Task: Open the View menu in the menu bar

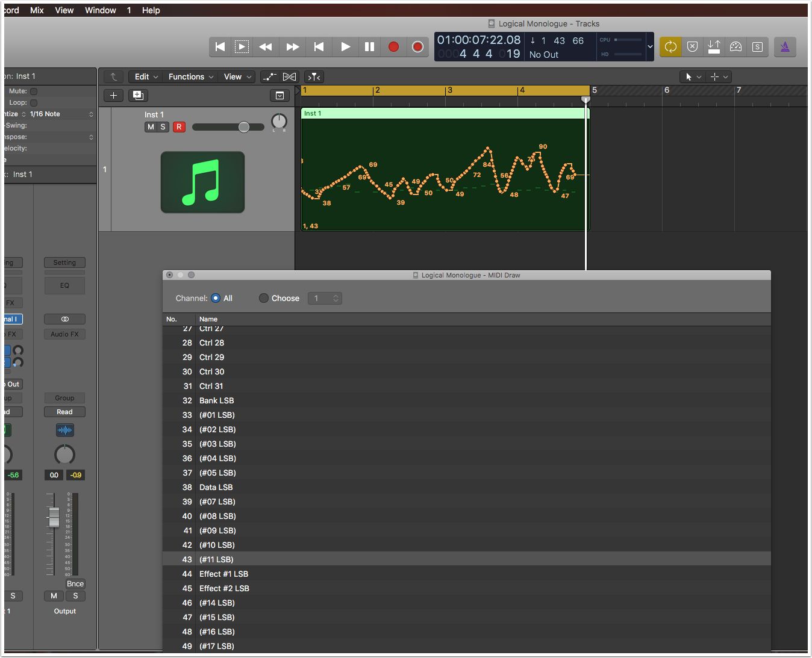Action: pyautogui.click(x=64, y=10)
